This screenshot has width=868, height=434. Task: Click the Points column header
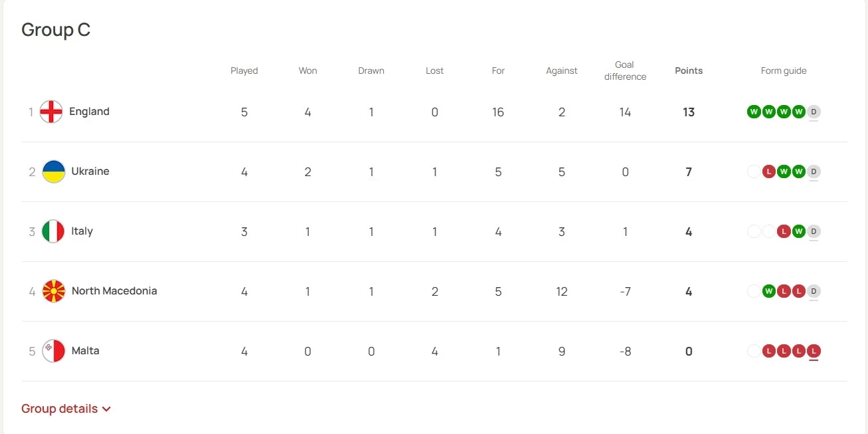point(689,70)
